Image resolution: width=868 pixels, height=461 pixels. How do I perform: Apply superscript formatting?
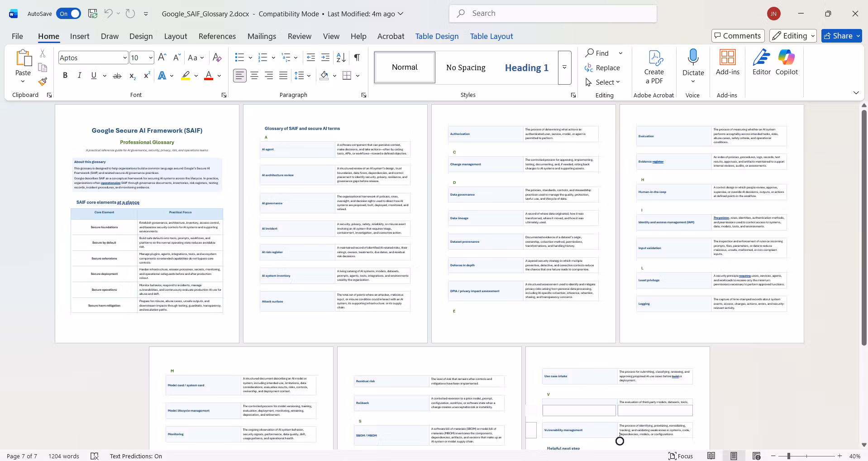point(147,76)
